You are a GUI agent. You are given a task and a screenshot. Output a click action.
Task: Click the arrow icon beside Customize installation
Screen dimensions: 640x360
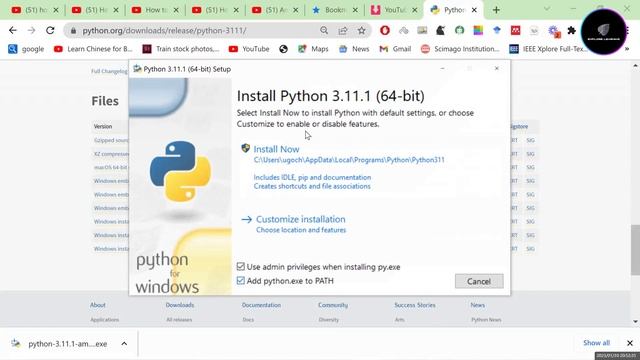coord(247,220)
